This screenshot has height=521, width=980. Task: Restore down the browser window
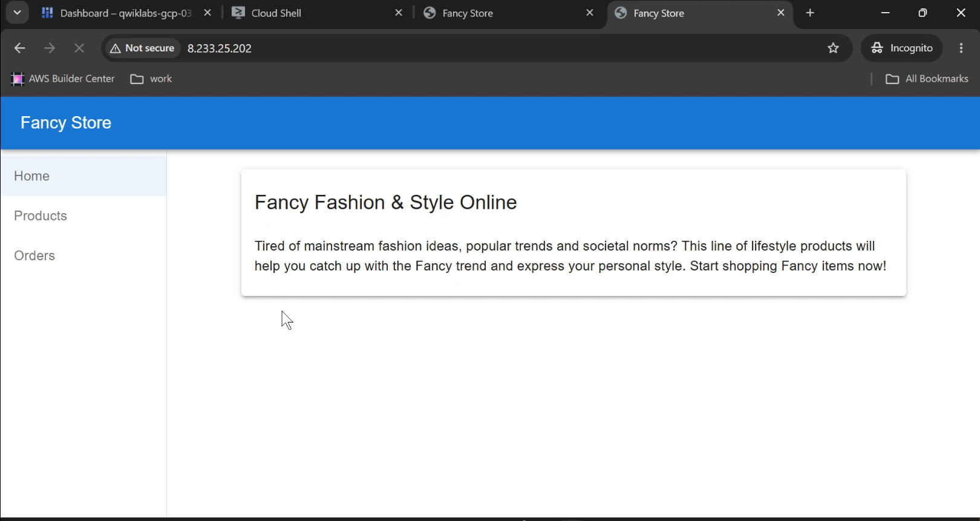click(923, 13)
